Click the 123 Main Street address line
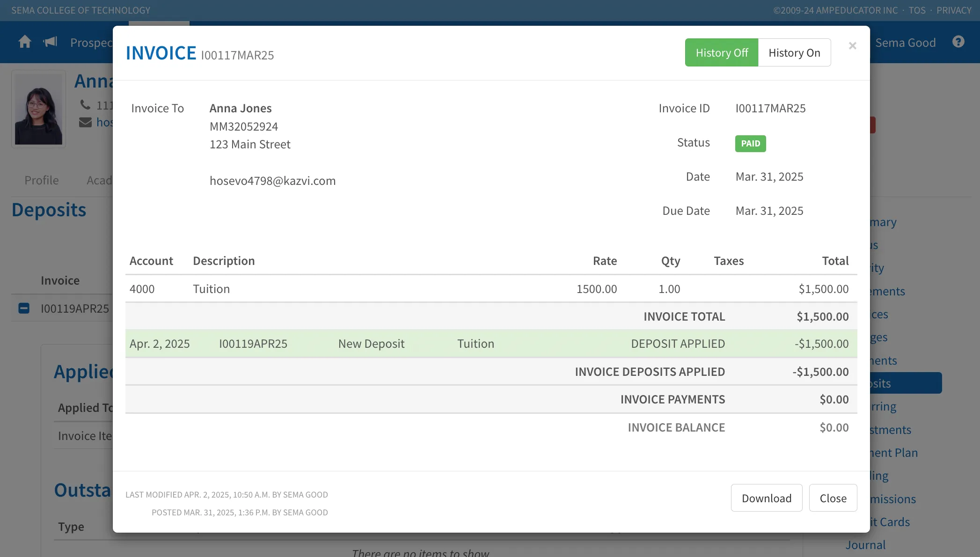The height and width of the screenshot is (557, 980). click(x=250, y=144)
